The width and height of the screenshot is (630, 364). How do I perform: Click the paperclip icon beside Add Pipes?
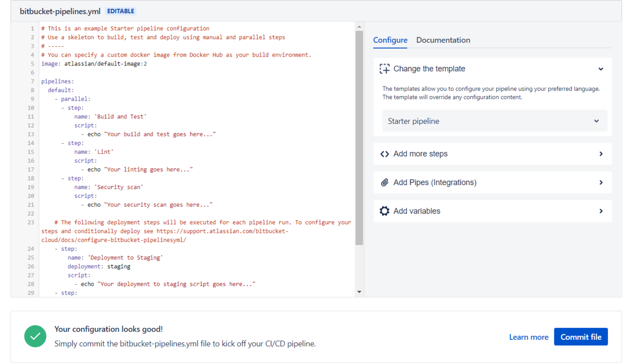385,183
